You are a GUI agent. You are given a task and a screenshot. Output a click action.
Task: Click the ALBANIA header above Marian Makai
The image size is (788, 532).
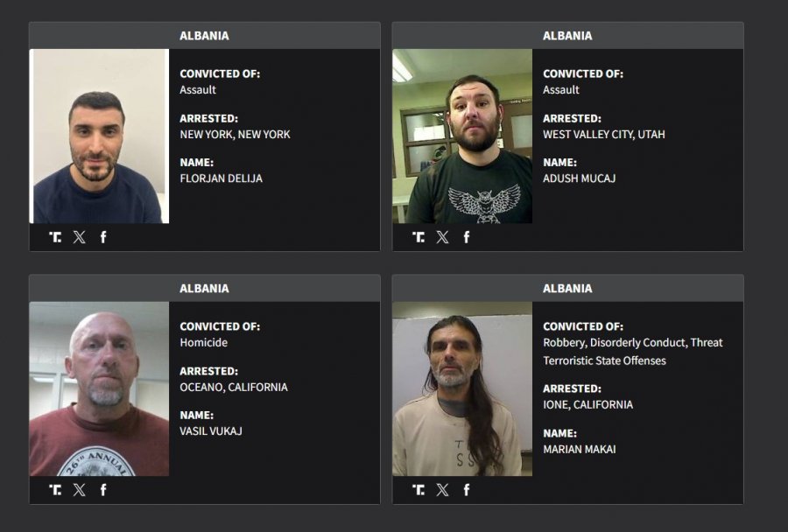568,289
